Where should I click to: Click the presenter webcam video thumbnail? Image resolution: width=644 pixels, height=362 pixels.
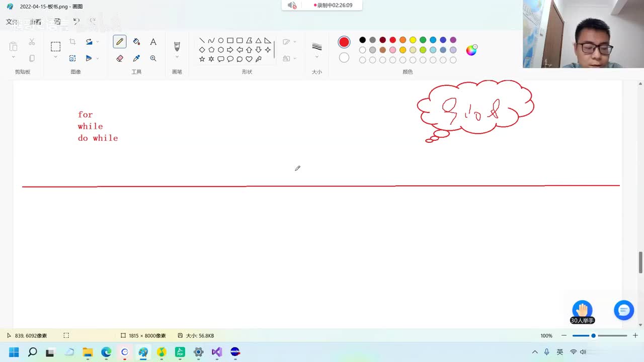click(x=583, y=34)
